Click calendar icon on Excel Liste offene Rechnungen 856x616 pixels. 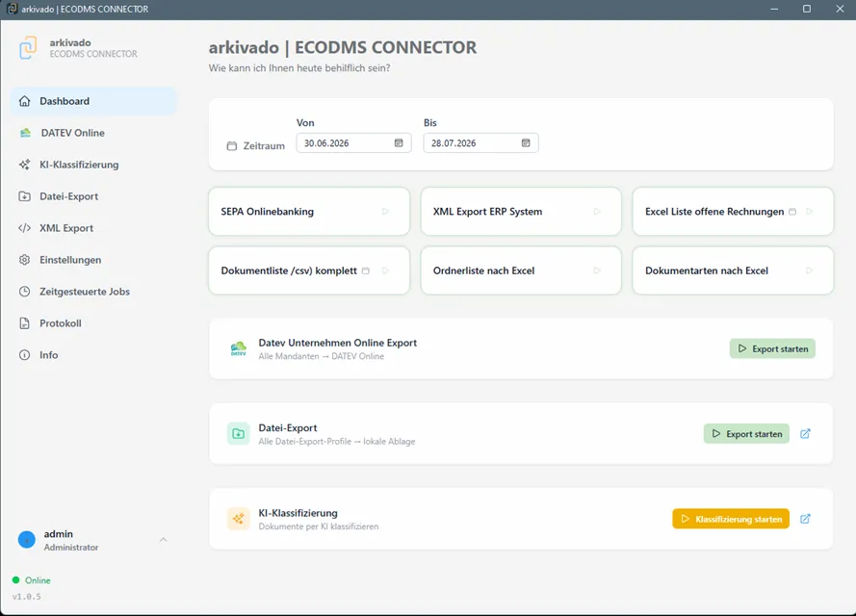tap(792, 211)
